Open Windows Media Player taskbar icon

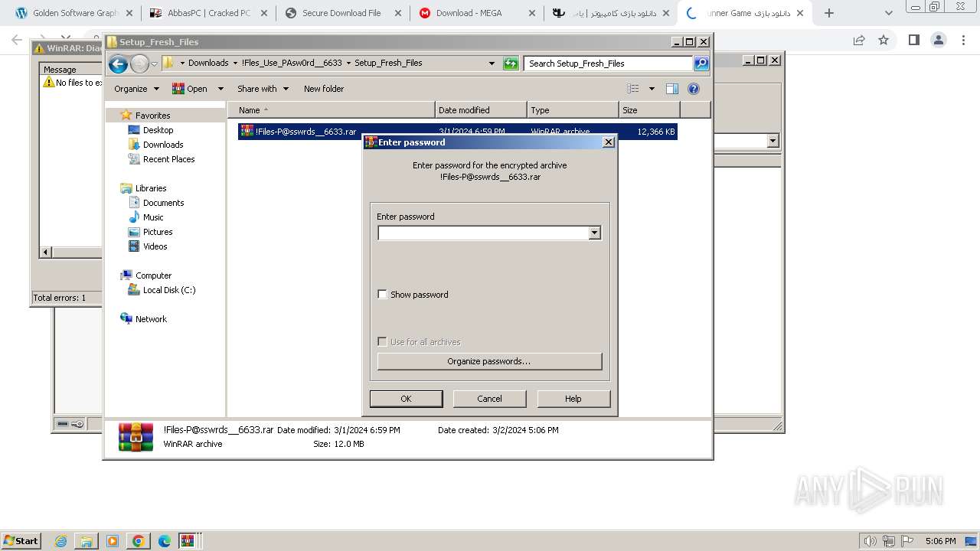pyautogui.click(x=113, y=541)
